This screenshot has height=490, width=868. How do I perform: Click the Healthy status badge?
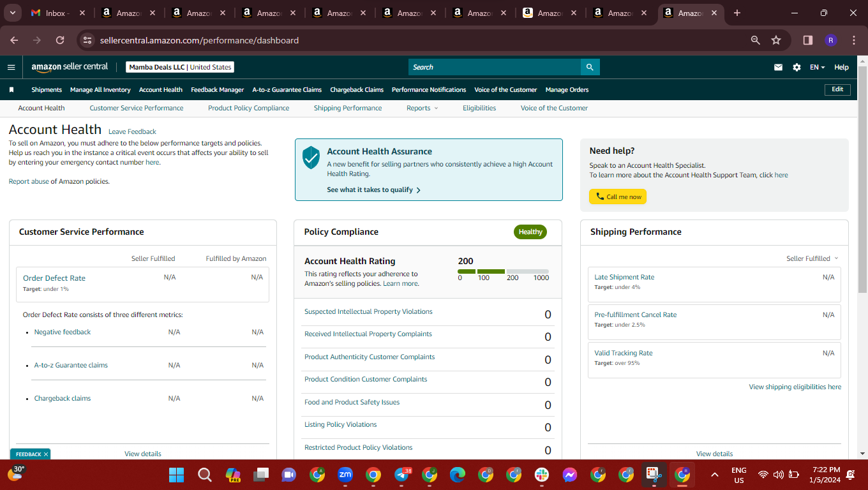click(x=530, y=232)
